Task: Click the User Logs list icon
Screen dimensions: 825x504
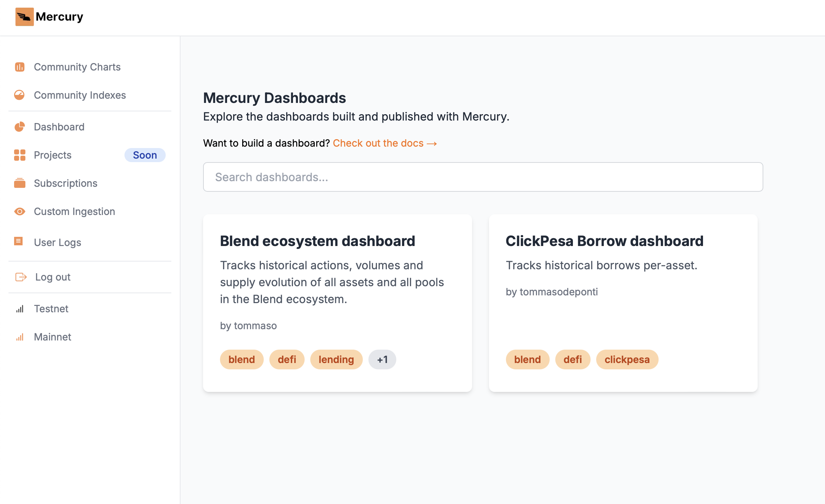Action: [18, 241]
